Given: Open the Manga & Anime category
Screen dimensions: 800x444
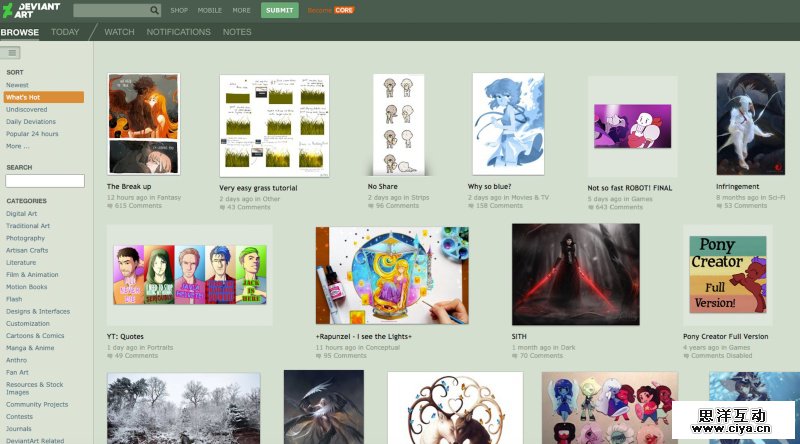Looking at the screenshot, I should [30, 348].
